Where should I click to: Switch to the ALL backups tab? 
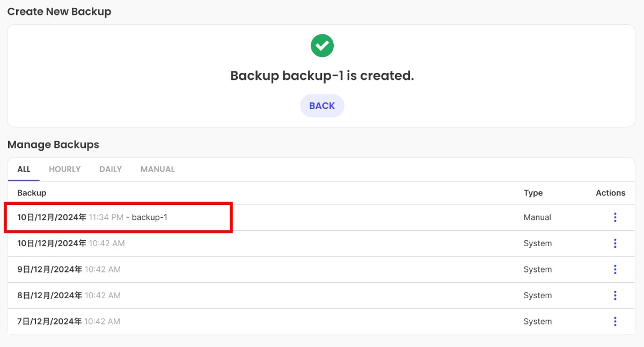(24, 169)
